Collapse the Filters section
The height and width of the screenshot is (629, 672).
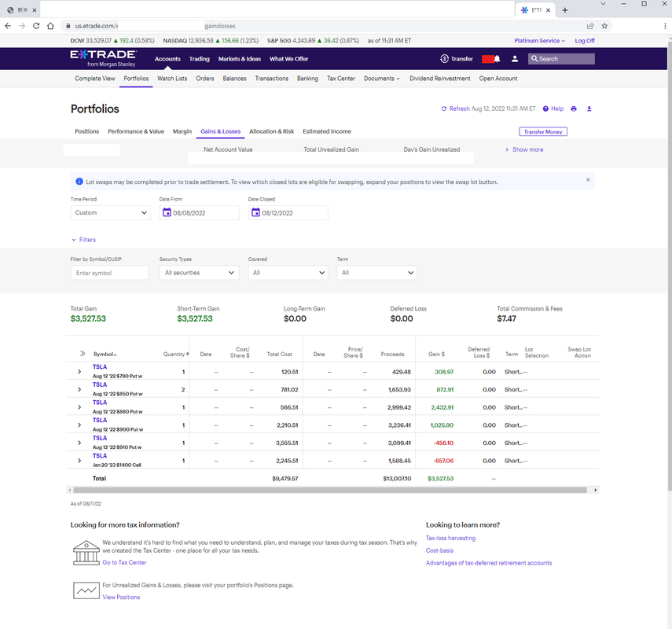point(83,240)
